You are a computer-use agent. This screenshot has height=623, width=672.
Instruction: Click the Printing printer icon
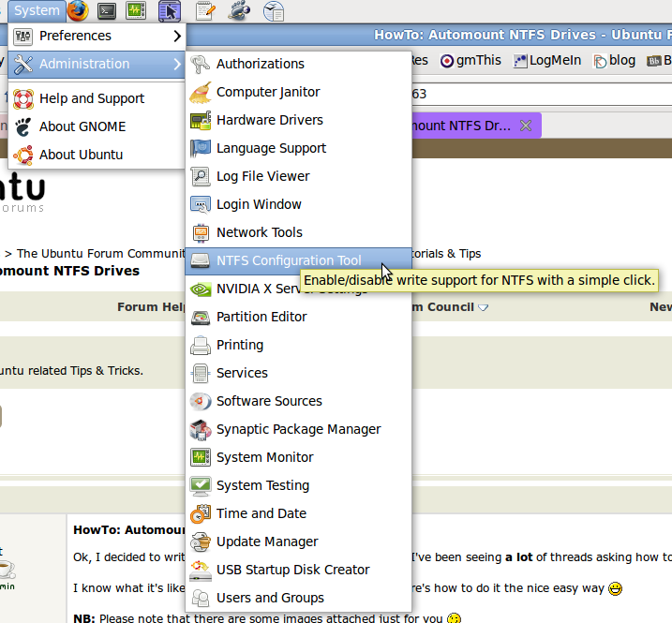click(201, 346)
